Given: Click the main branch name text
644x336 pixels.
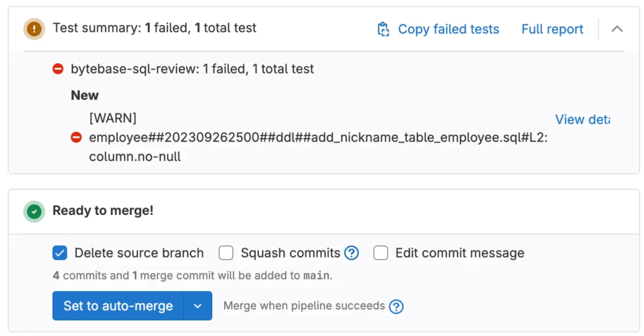Looking at the screenshot, I should point(317,276).
